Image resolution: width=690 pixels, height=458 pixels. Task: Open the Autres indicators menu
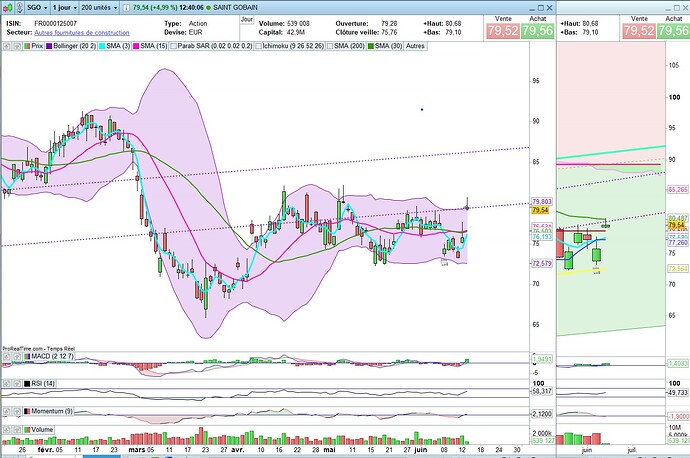tap(415, 46)
